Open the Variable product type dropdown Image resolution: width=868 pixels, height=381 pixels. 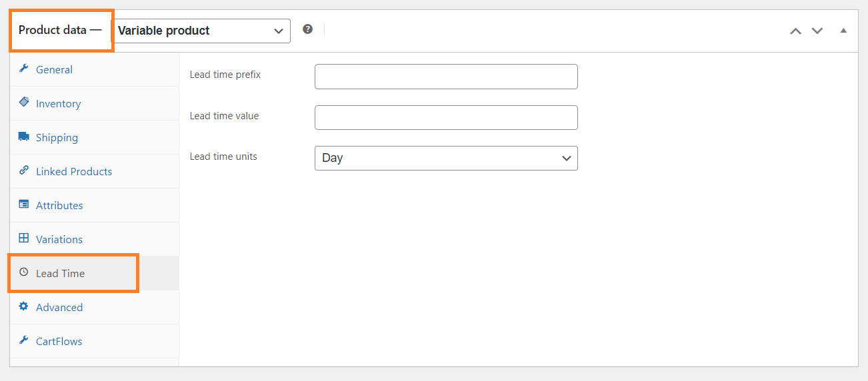pyautogui.click(x=201, y=31)
